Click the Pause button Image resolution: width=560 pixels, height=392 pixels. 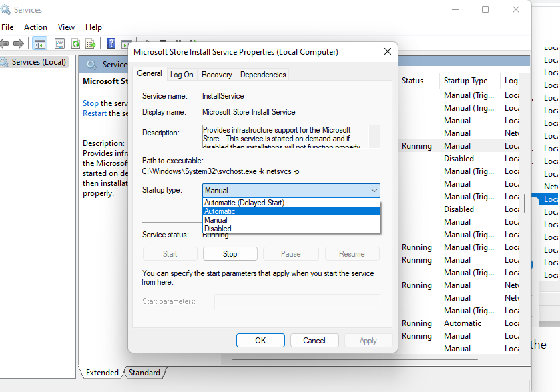(291, 254)
